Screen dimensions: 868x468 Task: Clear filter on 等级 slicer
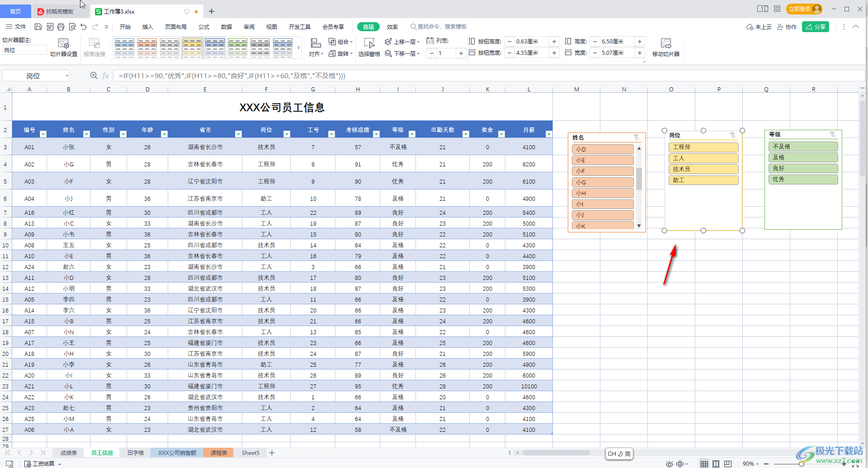click(832, 134)
